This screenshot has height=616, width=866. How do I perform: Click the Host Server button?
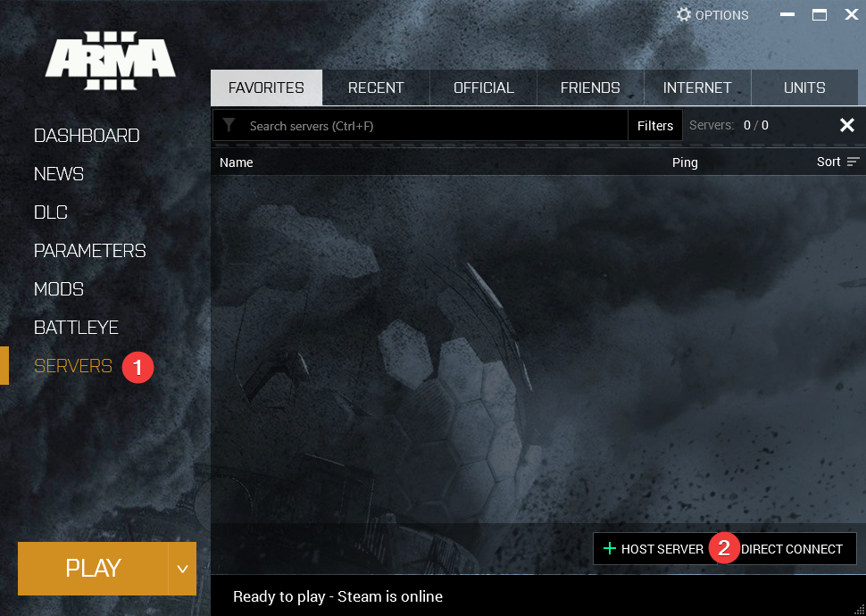point(655,549)
